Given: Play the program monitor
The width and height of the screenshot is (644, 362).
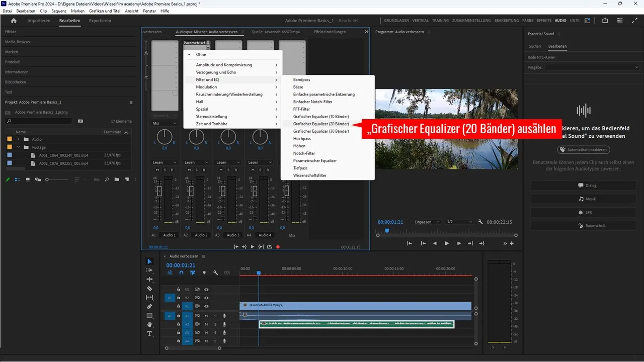Looking at the screenshot, I should click(x=446, y=243).
